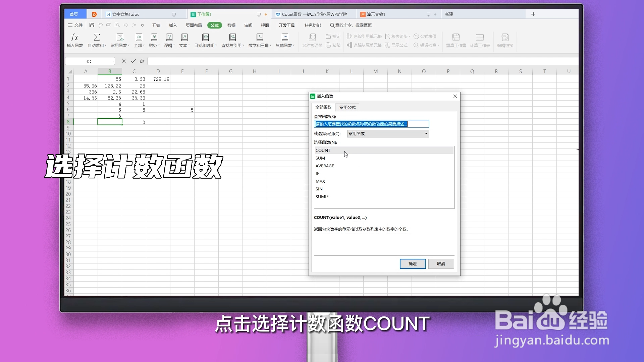
Task: Expand the cell name box dropdown
Action: click(113, 61)
